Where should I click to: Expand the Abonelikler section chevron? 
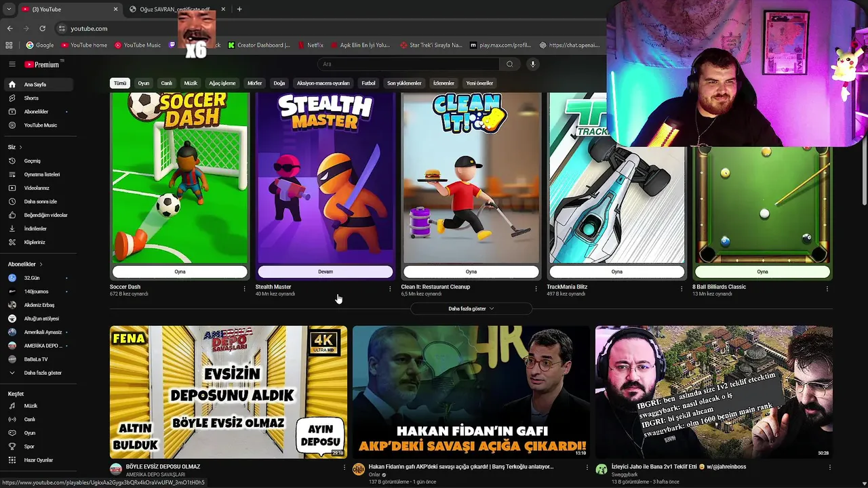tap(41, 264)
